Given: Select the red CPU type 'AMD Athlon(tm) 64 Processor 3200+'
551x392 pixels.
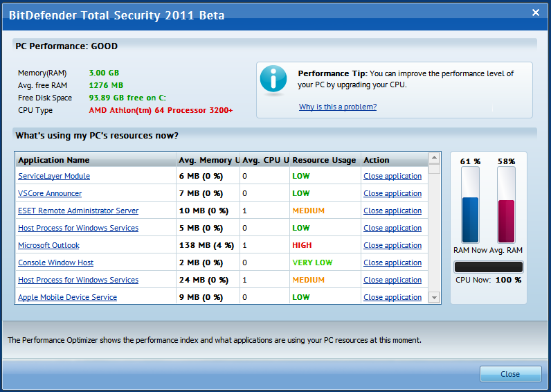Looking at the screenshot, I should 161,110.
